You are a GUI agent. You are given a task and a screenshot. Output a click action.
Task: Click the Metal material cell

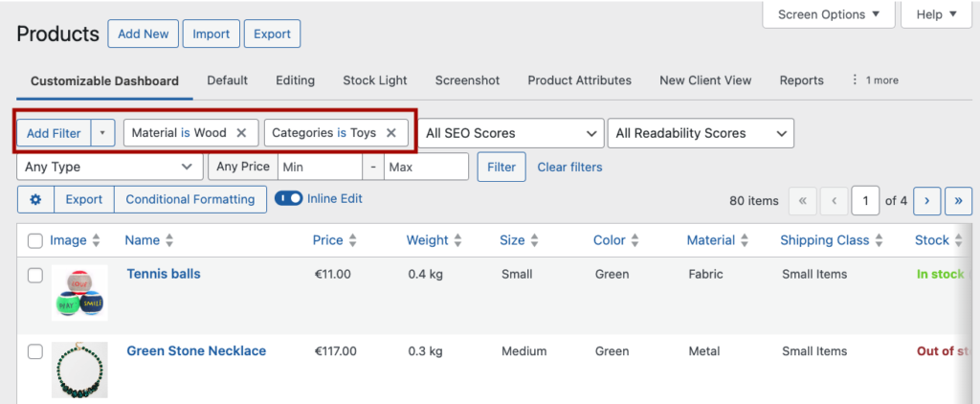coord(703,351)
